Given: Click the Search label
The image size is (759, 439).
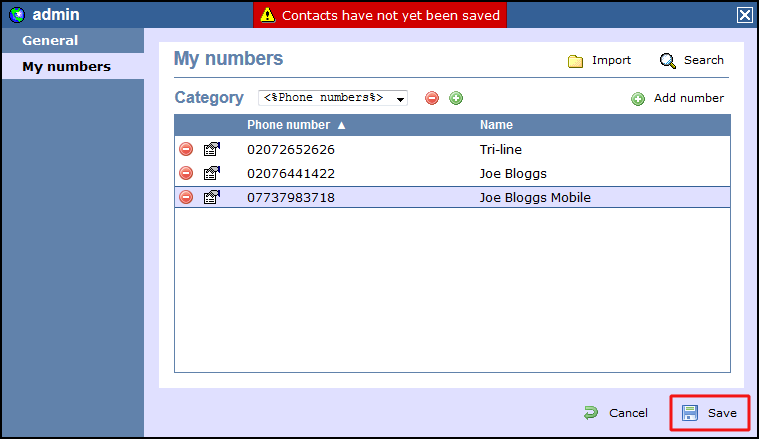Looking at the screenshot, I should tap(704, 60).
